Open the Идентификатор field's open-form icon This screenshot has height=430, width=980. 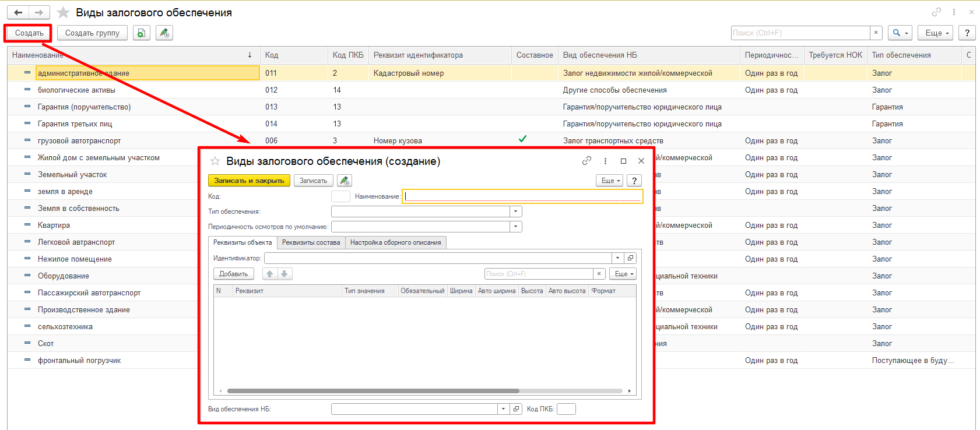630,258
